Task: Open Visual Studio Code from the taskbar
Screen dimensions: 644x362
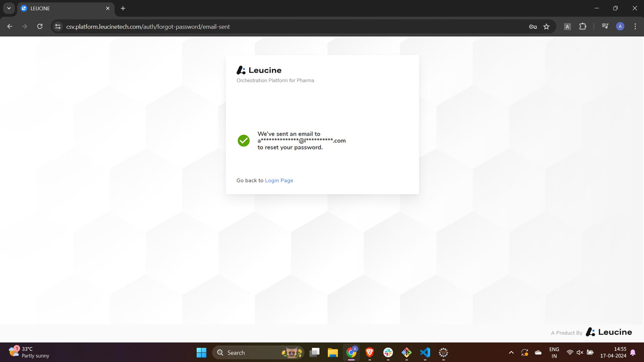Action: pos(425,353)
